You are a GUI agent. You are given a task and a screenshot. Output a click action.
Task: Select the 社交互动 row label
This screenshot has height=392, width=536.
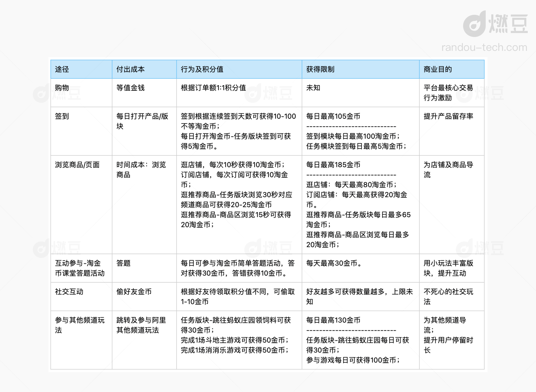click(69, 292)
